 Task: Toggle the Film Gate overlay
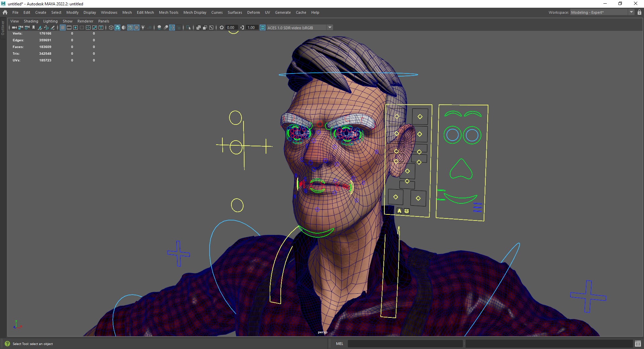[x=69, y=28]
